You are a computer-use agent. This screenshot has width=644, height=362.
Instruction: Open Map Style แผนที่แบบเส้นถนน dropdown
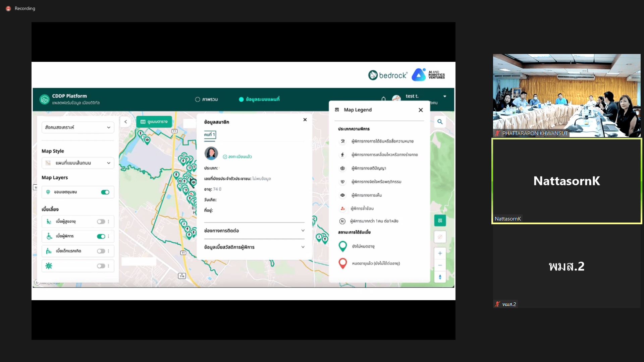point(78,163)
